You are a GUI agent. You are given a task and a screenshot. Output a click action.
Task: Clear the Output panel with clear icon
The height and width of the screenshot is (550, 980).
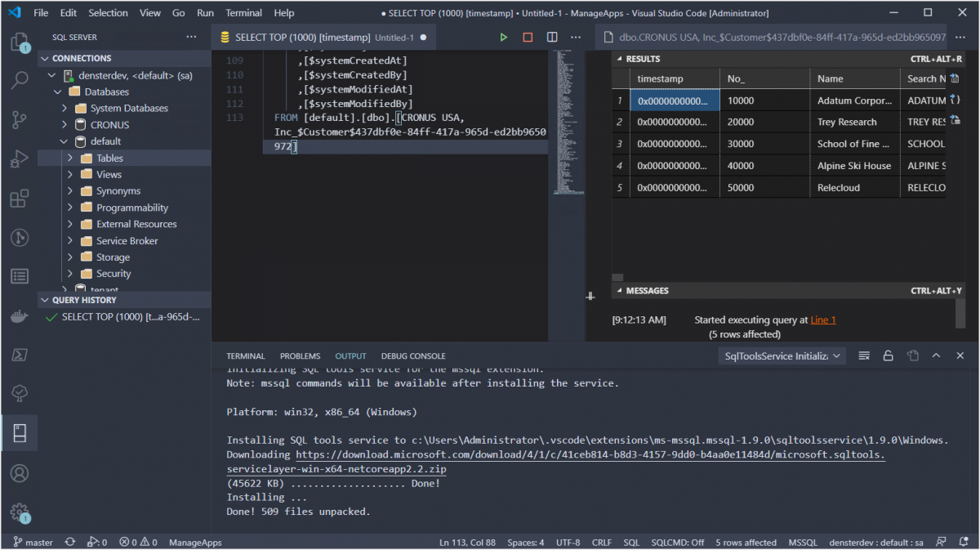coord(863,355)
